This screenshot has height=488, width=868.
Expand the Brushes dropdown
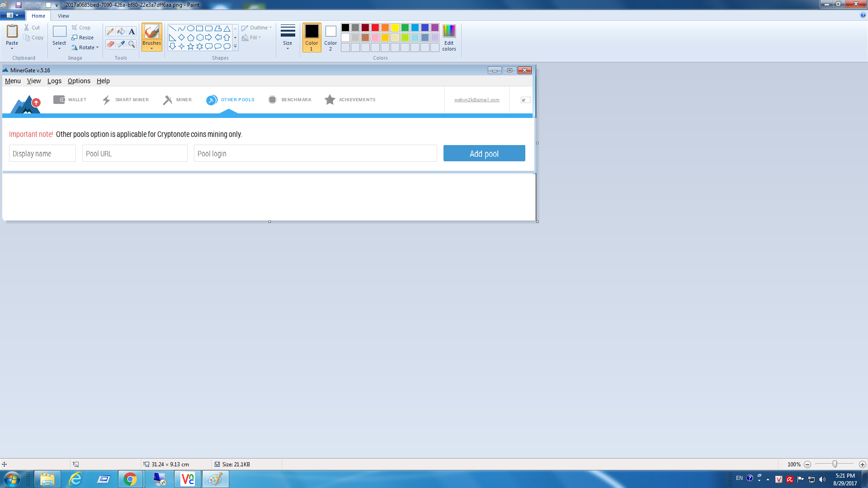click(152, 48)
